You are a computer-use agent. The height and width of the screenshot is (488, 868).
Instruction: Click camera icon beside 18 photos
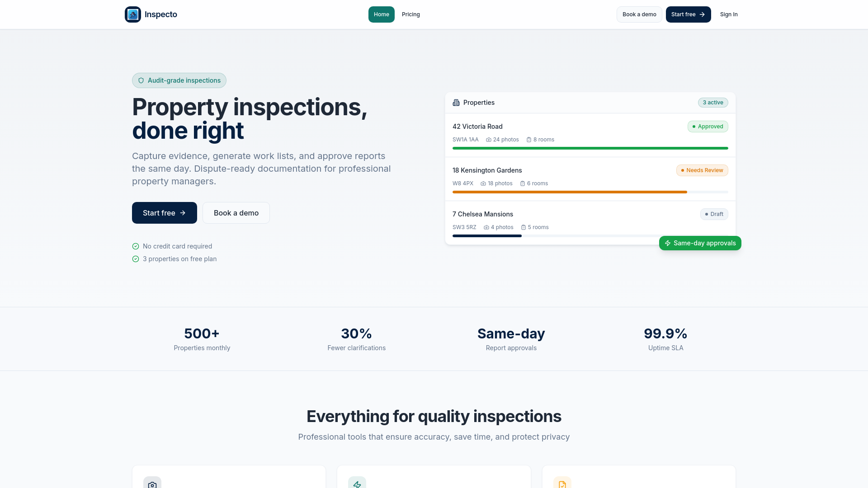[x=483, y=183]
